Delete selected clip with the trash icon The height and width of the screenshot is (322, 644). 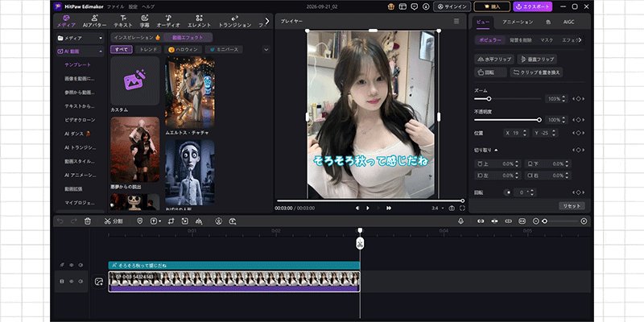tap(88, 221)
